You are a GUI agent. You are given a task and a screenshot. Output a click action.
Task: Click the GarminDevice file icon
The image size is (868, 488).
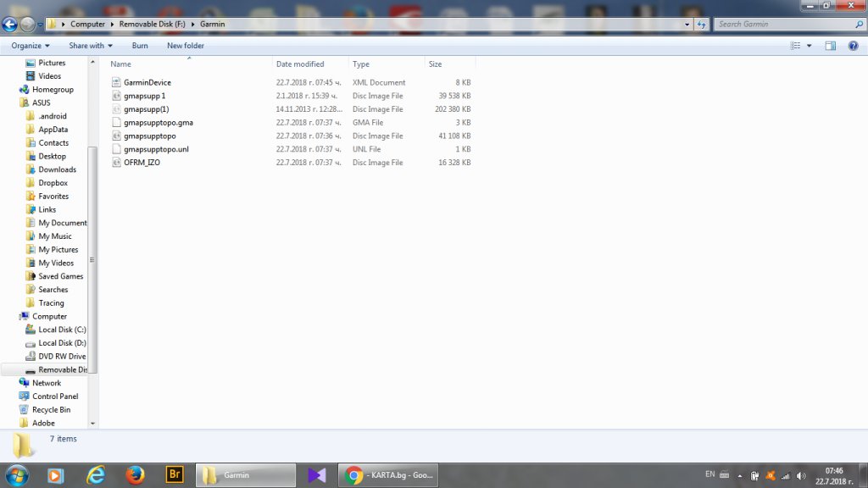click(x=116, y=82)
